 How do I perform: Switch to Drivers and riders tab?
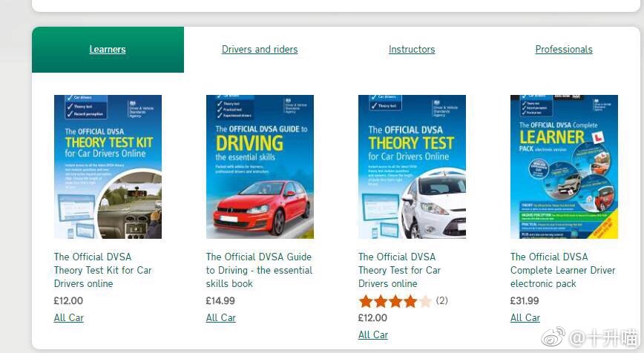(260, 49)
